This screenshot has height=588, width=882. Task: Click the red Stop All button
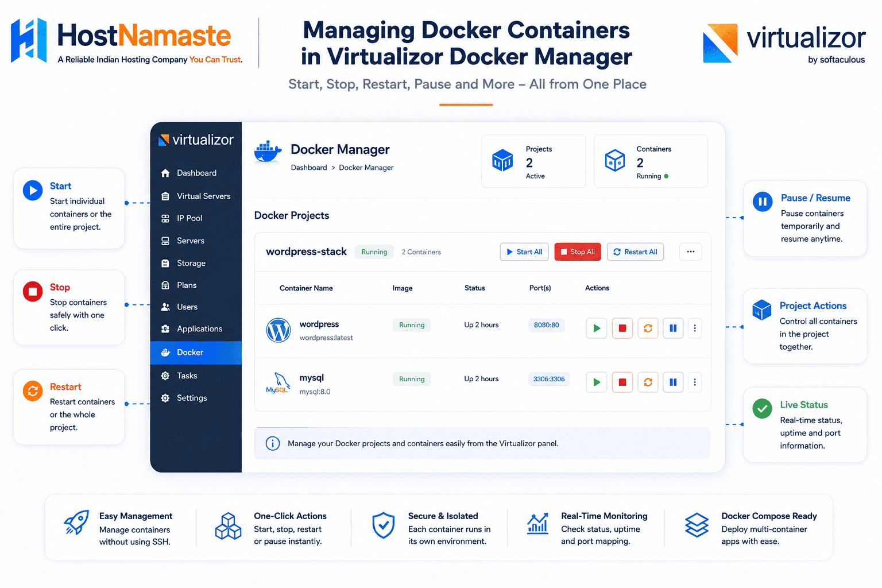(578, 252)
